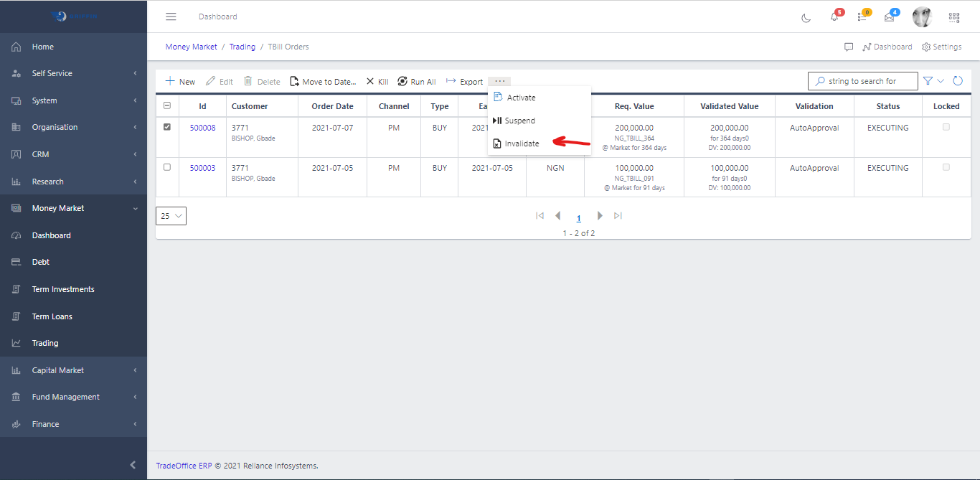Check the order 500003 row checkbox
Screen dimensions: 980x480
click(x=167, y=167)
